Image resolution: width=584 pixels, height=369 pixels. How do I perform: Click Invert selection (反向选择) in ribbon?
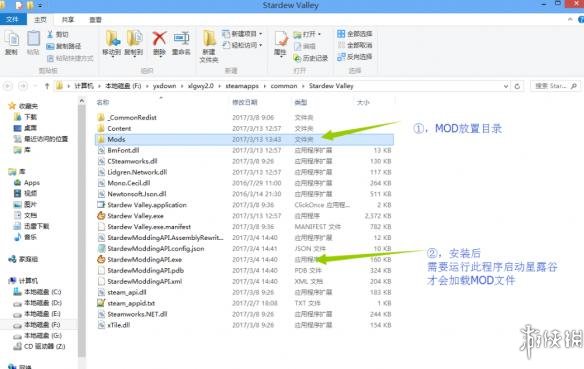pyautogui.click(x=355, y=57)
